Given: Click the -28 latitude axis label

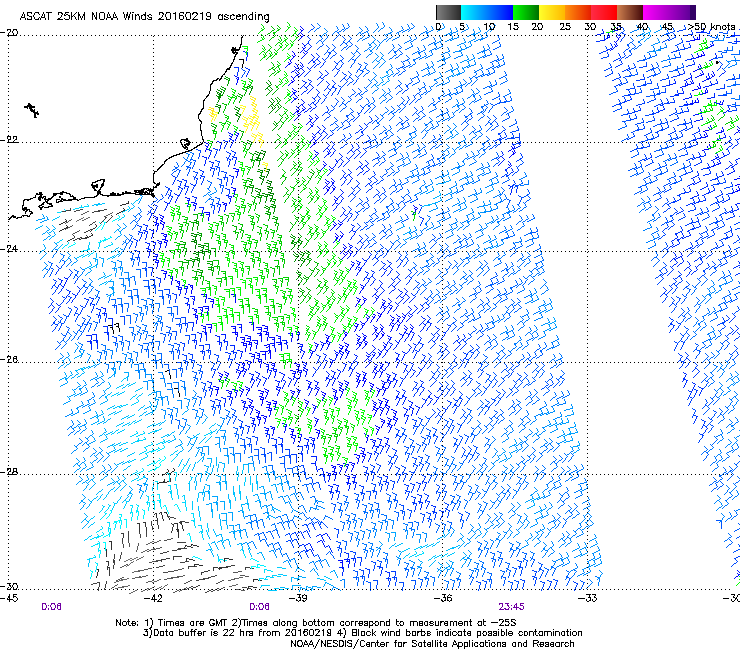Looking at the screenshot, I should [x=9, y=472].
